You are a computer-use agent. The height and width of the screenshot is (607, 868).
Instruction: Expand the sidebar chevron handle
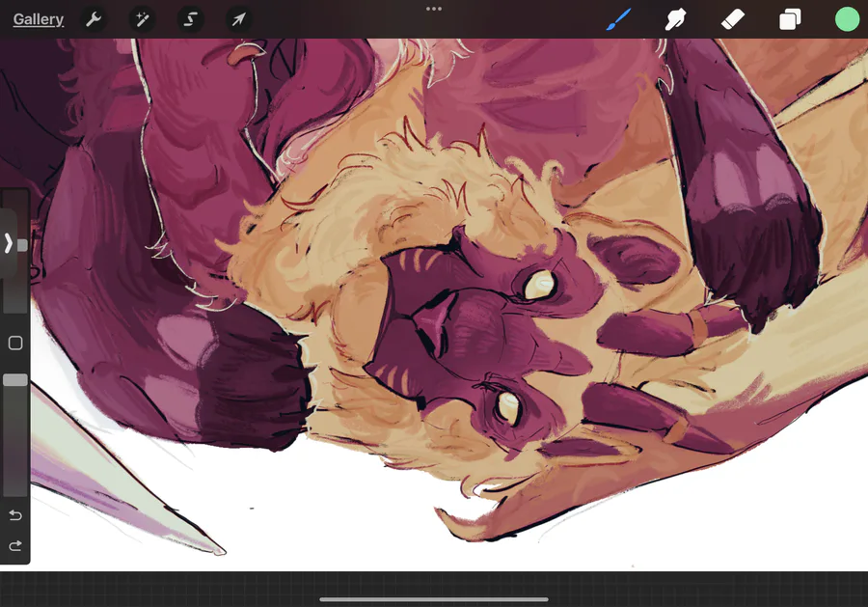click(x=8, y=243)
